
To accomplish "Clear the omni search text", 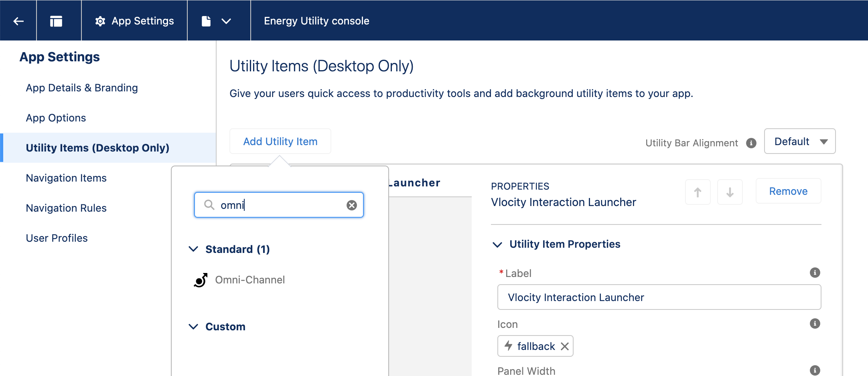I will (352, 205).
